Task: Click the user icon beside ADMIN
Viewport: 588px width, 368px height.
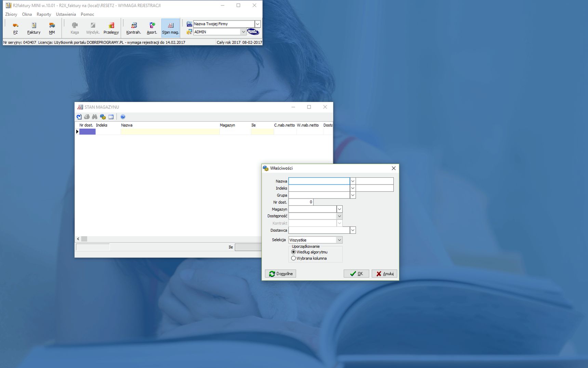Action: (x=189, y=32)
